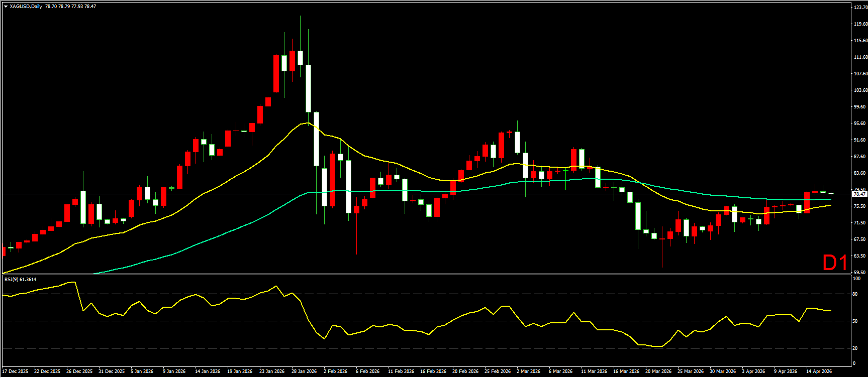Click the RSI 50 level scale label

855,321
